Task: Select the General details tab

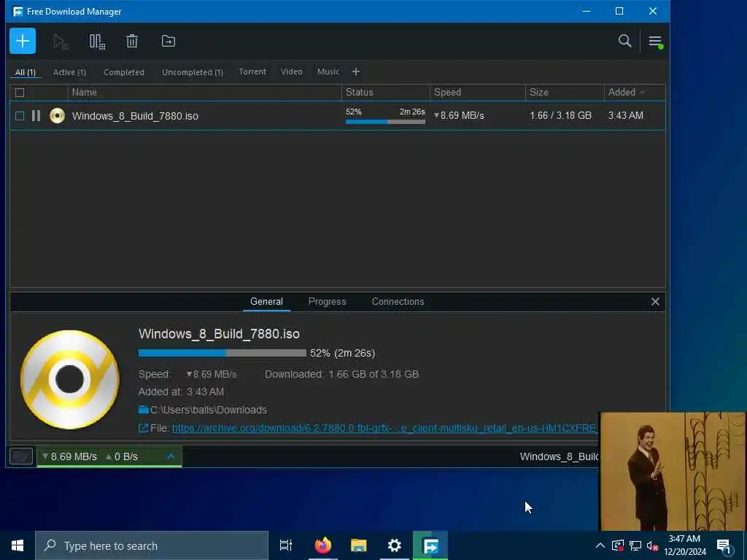Action: click(x=266, y=302)
